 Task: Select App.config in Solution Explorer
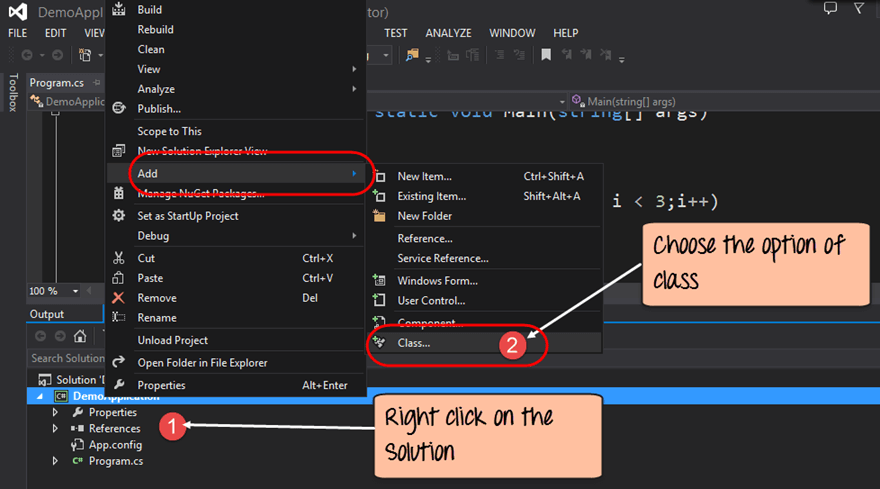115,445
